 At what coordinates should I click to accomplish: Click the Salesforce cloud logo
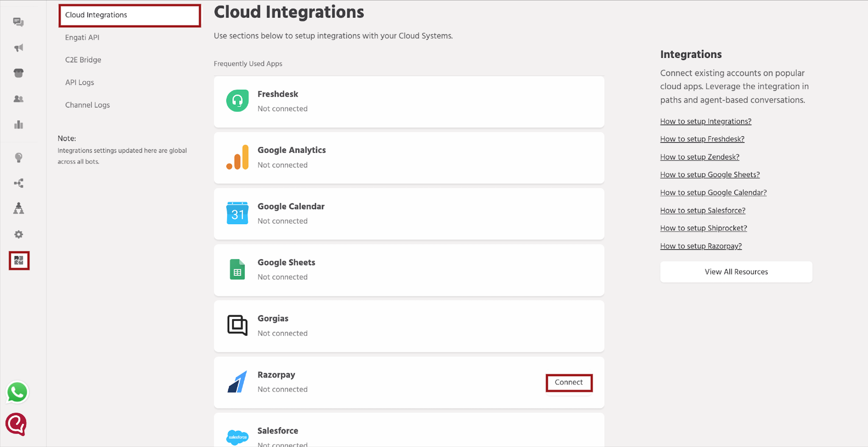[237, 437]
